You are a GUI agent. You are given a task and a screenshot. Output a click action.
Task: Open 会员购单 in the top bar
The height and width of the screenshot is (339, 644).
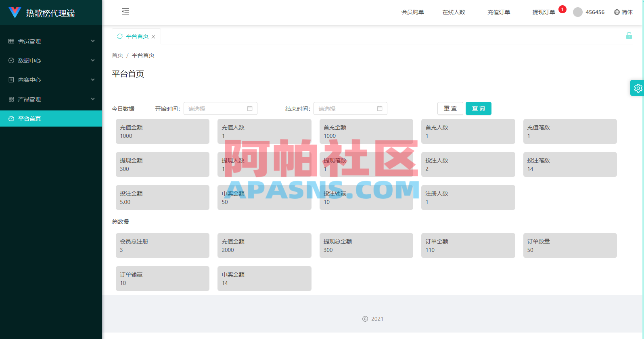412,12
